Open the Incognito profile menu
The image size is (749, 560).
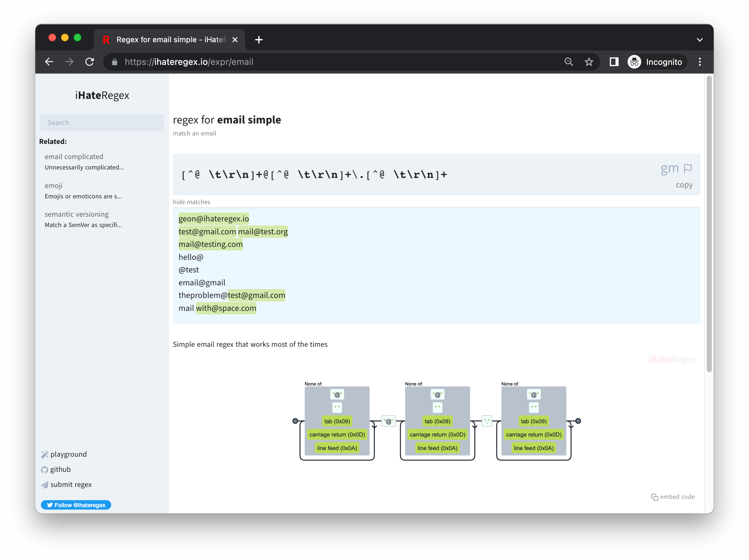coord(657,62)
